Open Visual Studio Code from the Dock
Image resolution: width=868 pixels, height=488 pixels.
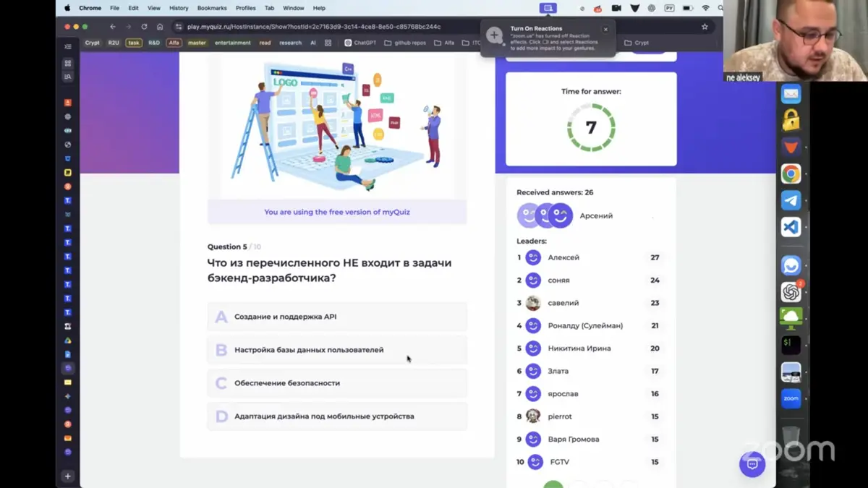(x=791, y=227)
